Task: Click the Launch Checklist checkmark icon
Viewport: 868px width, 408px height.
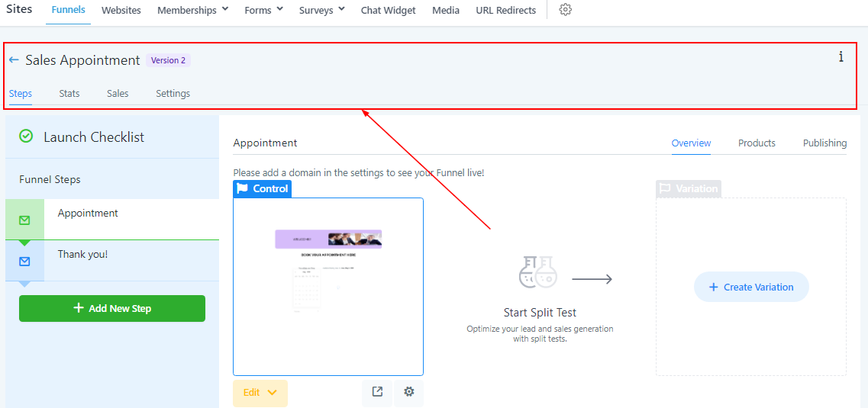Action: click(26, 137)
